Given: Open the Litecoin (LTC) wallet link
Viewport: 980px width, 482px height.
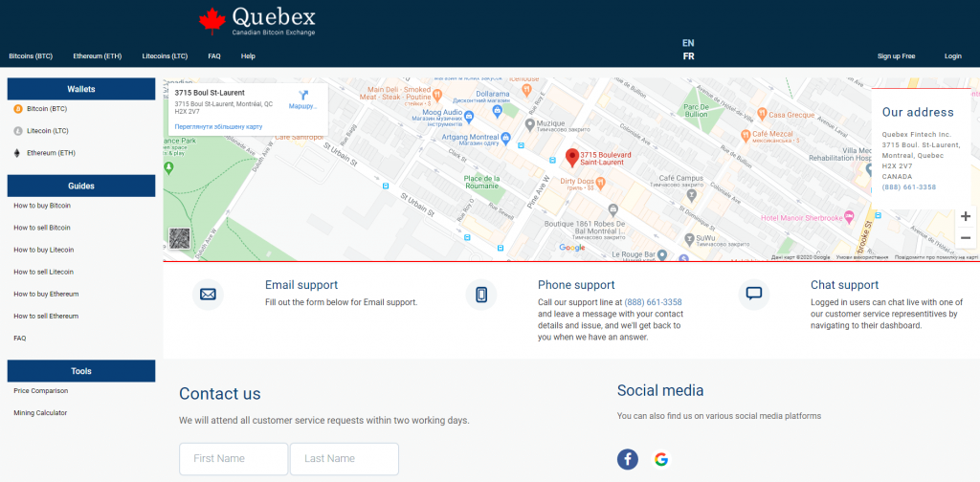Looking at the screenshot, I should click(x=48, y=131).
